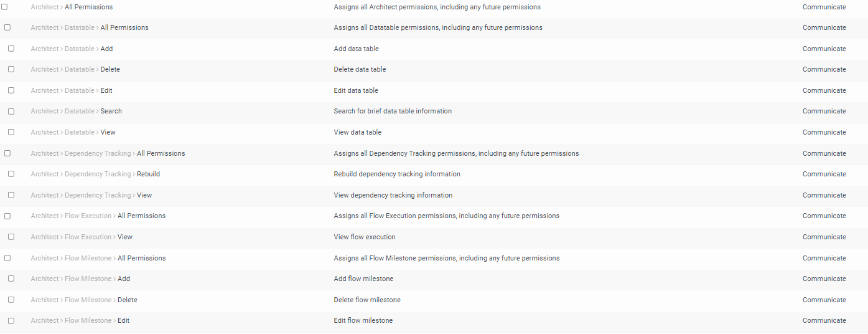Check the Dependency Tracking Rebuild checkbox
This screenshot has height=334, width=868.
[x=11, y=174]
